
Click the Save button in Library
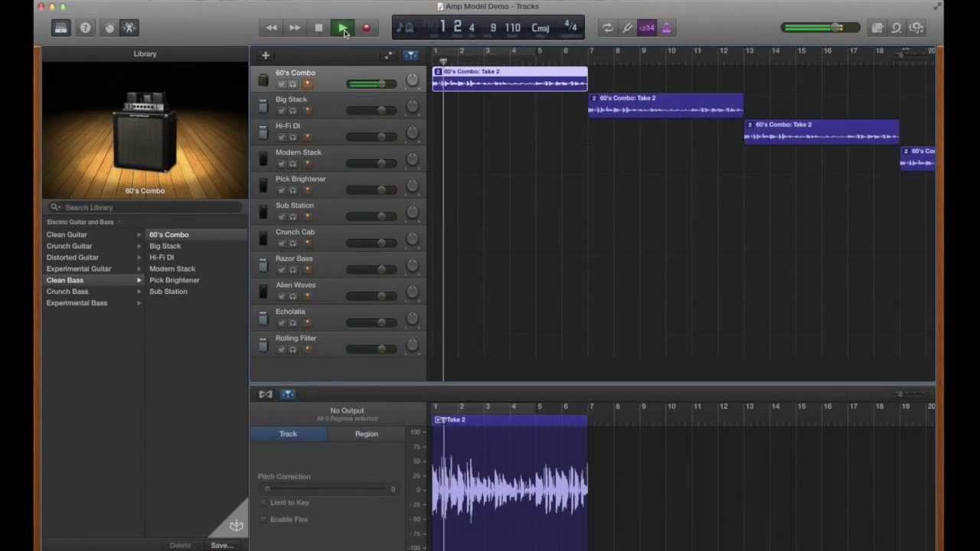[x=222, y=546]
